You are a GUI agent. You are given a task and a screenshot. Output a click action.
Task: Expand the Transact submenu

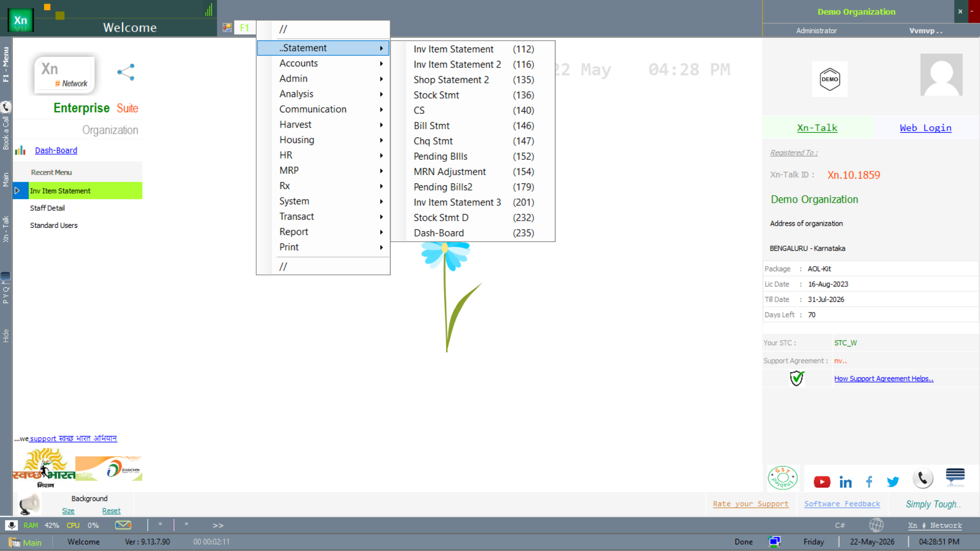coord(323,217)
